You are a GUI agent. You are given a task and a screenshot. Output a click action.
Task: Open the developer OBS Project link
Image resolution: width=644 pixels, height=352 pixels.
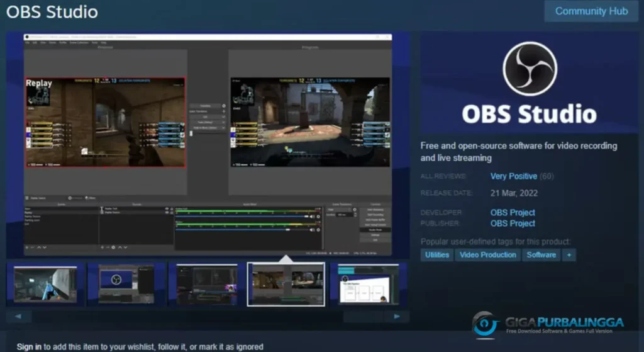[513, 213]
